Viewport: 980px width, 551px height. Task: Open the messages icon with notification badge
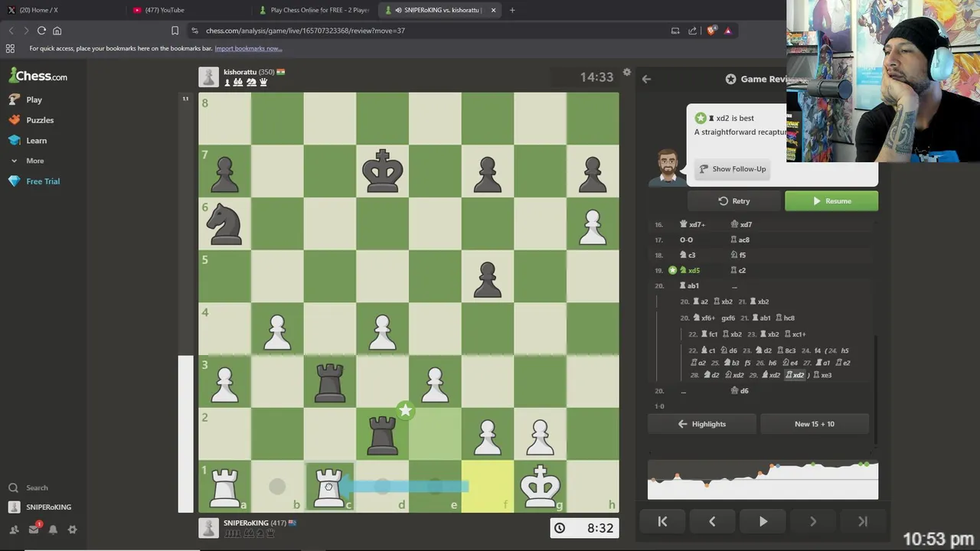34,529
